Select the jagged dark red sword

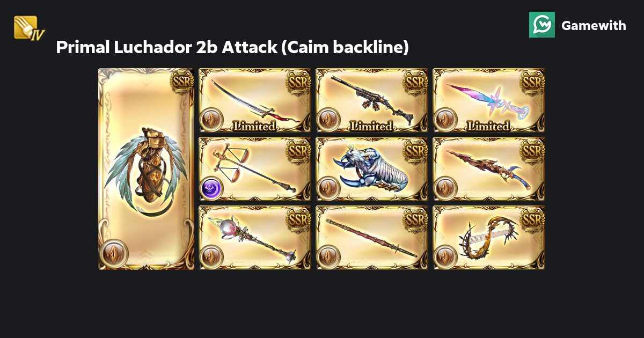point(489,169)
